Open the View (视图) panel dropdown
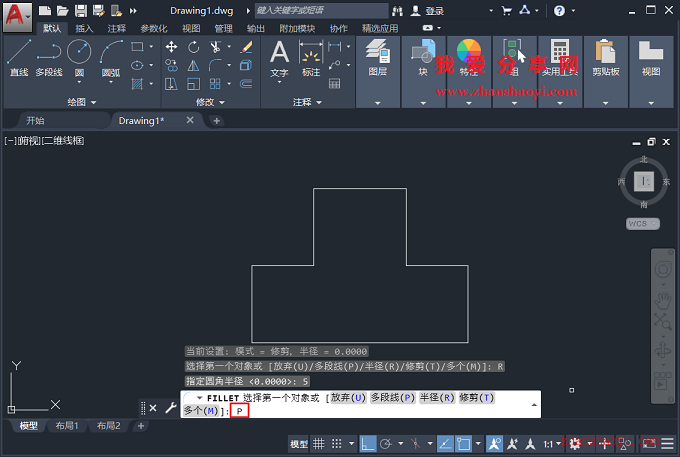The image size is (680, 457). 651,103
